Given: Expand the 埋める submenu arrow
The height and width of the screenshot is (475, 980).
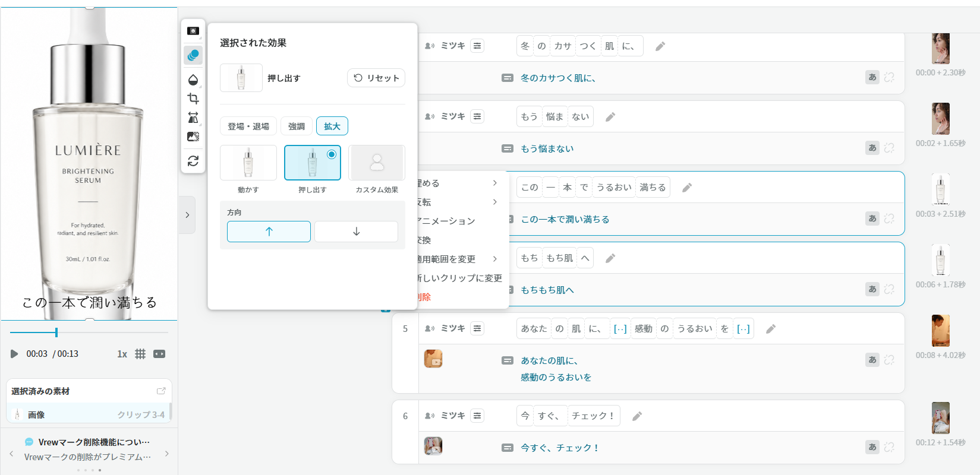Looking at the screenshot, I should point(495,183).
